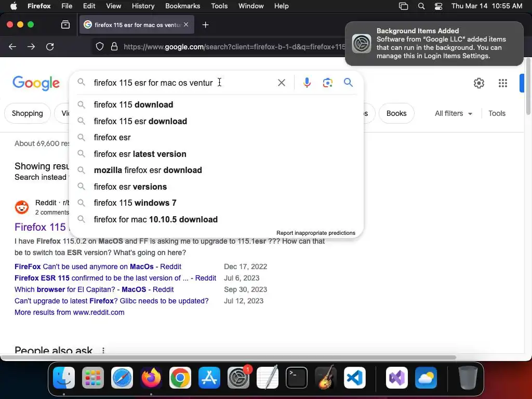Select suggestion 'firefox 115 esr download'

(216, 121)
